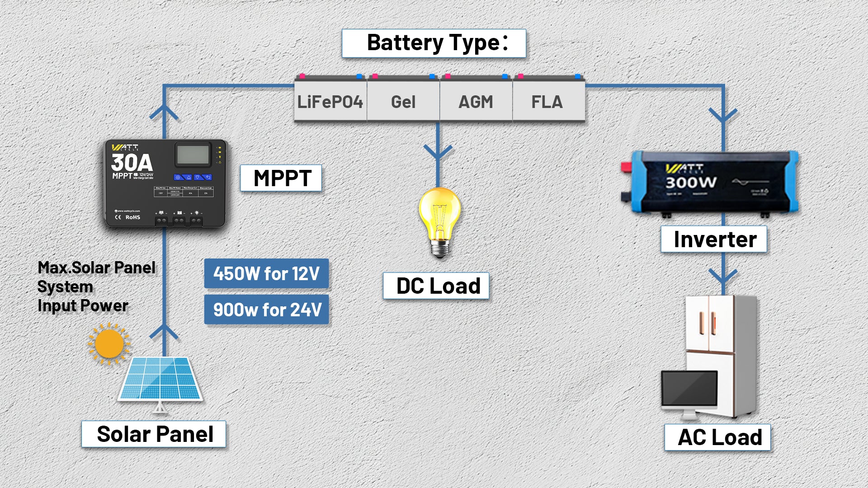Click the Inverter label box
868x488 pixels.
[x=714, y=239]
